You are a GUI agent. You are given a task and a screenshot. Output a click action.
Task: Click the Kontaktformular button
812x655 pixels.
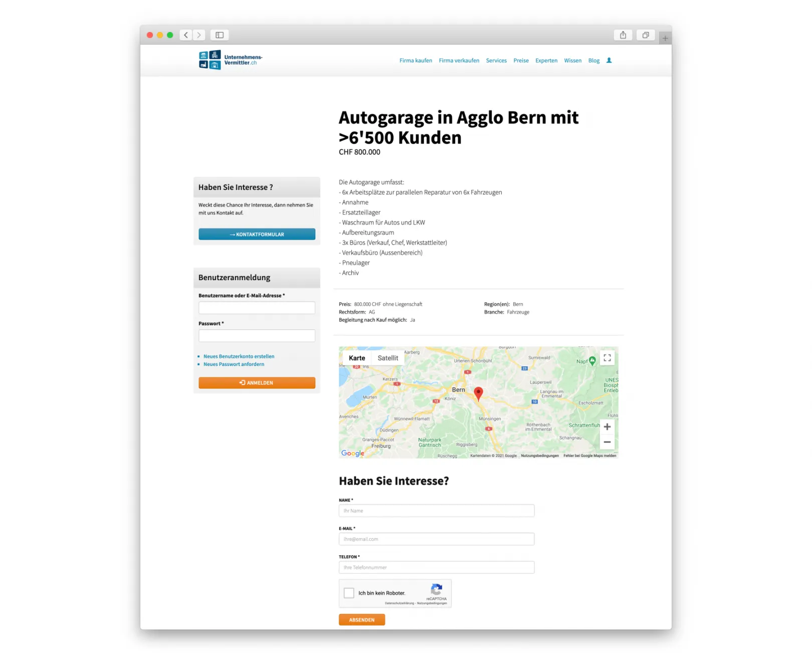(257, 234)
